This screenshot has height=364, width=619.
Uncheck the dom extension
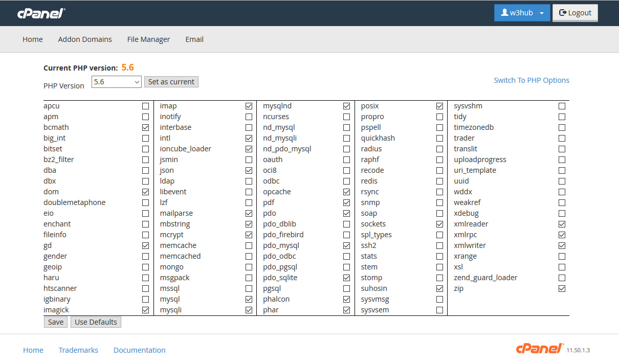point(146,192)
